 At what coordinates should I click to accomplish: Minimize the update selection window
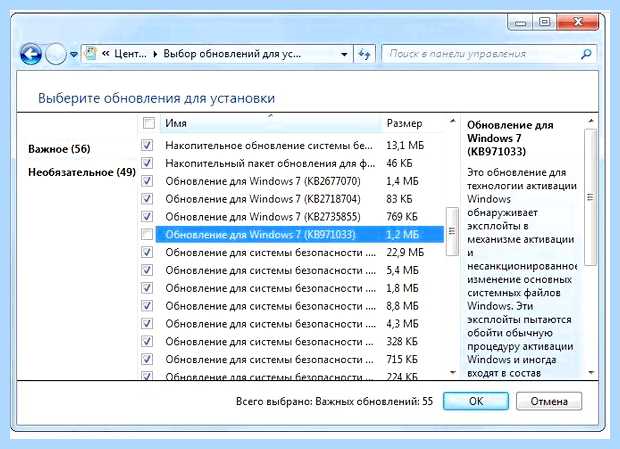pos(520,22)
